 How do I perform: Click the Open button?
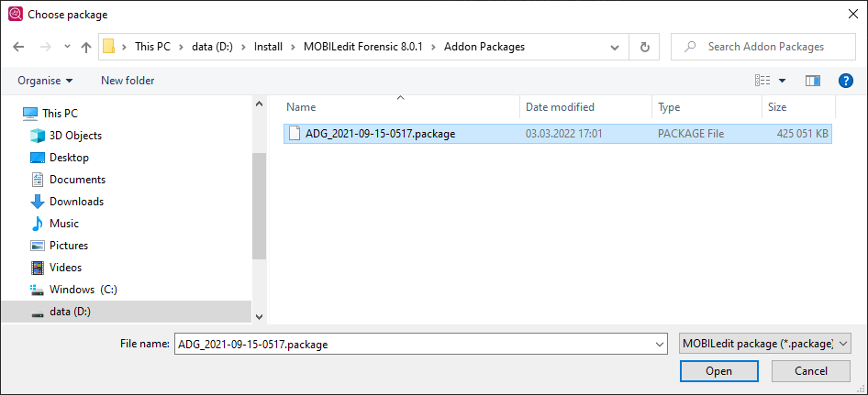pyautogui.click(x=718, y=371)
